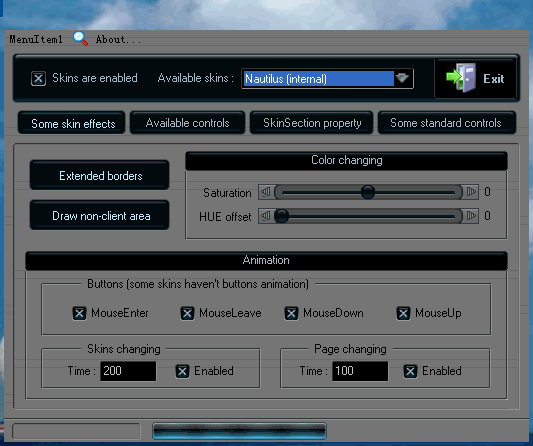Open SkinSection property tab
Image resolution: width=533 pixels, height=446 pixels.
[312, 123]
